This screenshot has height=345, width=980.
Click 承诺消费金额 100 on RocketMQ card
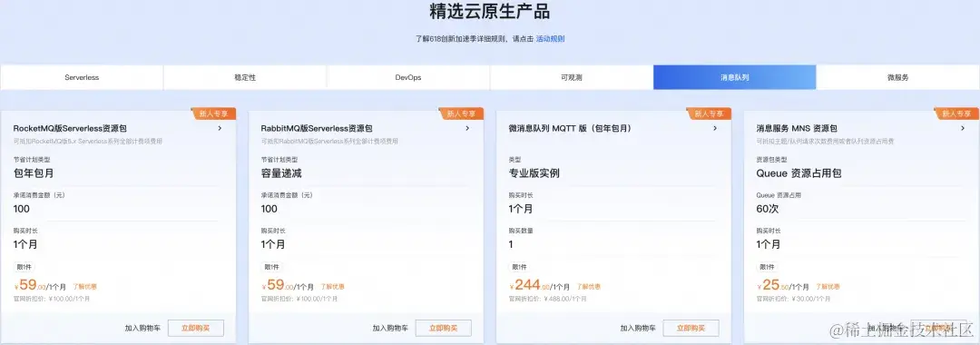21,209
